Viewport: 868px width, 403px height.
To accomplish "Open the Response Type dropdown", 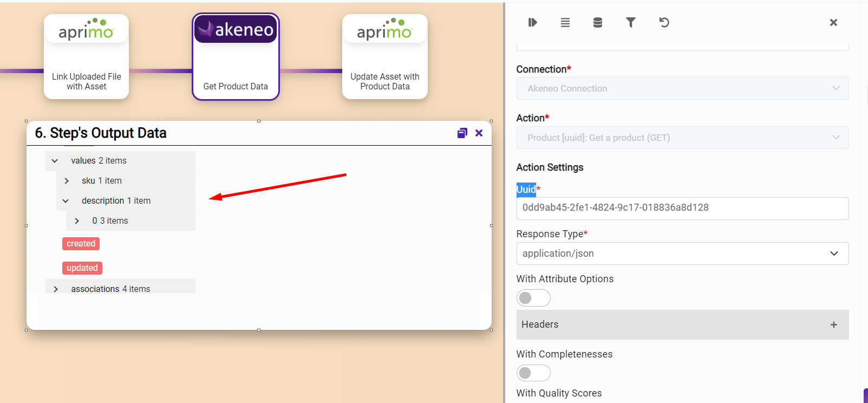I will coord(682,253).
